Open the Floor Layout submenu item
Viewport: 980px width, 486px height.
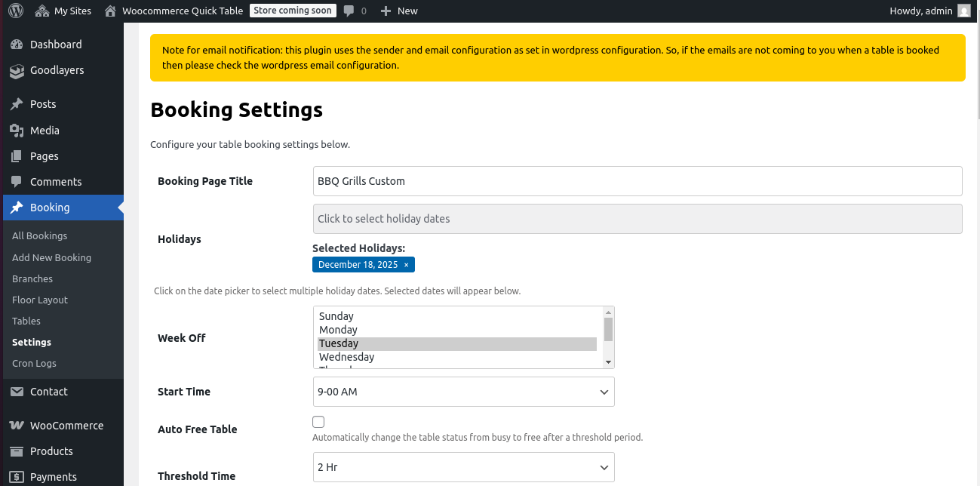(x=40, y=300)
